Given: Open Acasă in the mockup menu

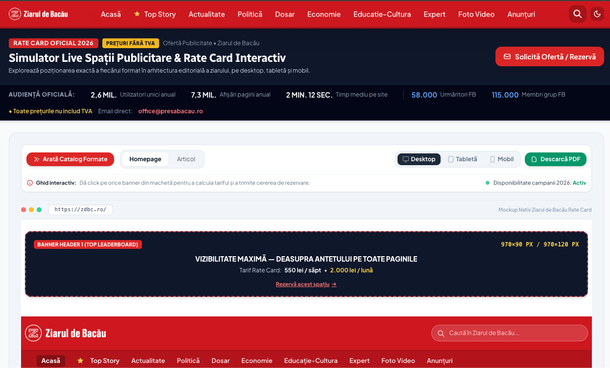Looking at the screenshot, I should tap(51, 361).
